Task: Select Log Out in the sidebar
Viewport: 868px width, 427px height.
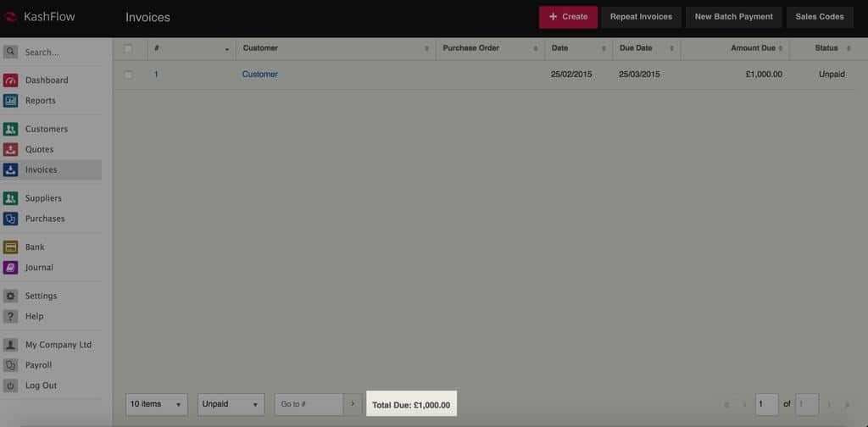Action: click(x=41, y=385)
